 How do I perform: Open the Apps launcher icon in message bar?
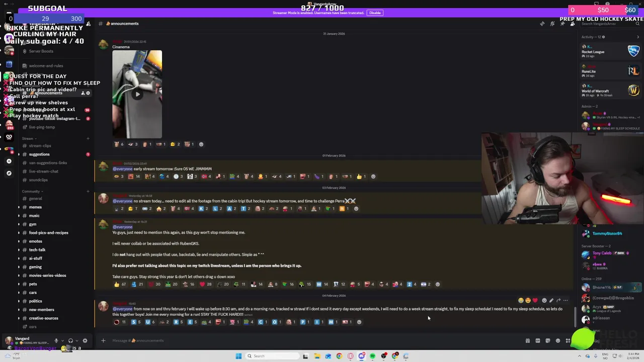click(568, 340)
